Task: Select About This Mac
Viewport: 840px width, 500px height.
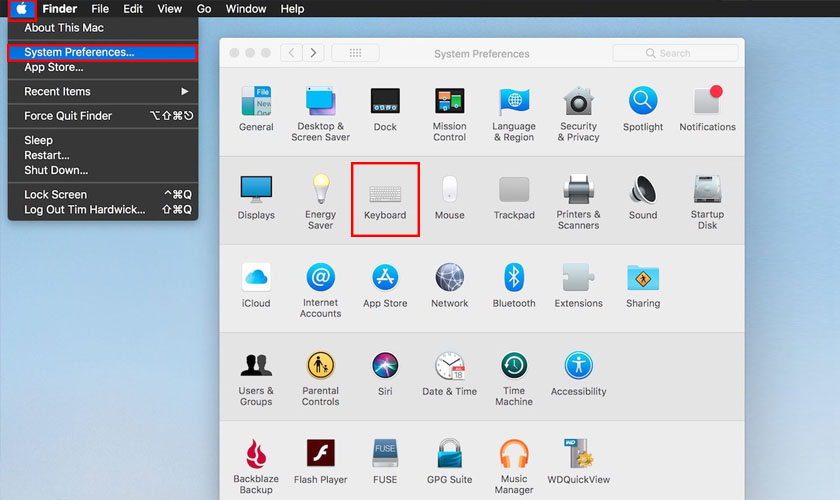Action: coord(103,28)
